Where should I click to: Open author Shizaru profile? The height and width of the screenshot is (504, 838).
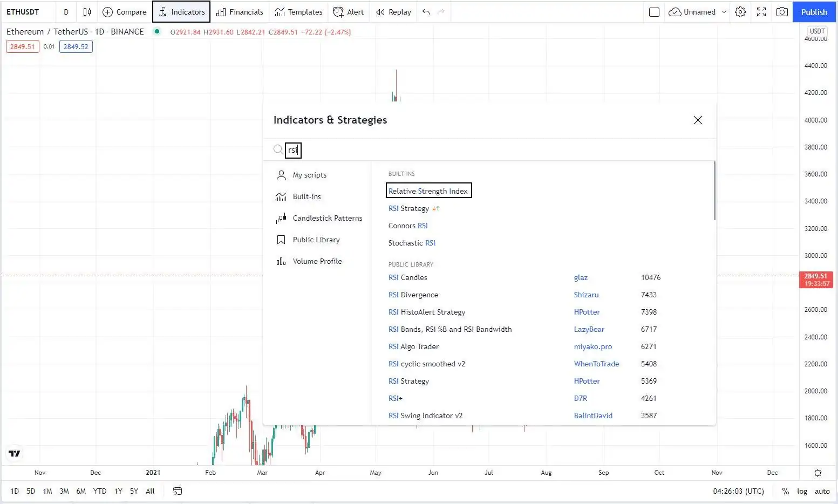586,295
